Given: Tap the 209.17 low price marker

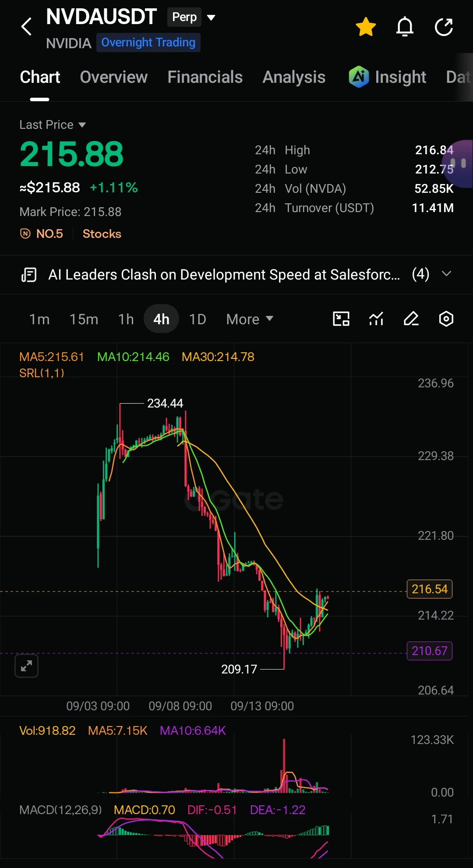Looking at the screenshot, I should [x=239, y=669].
